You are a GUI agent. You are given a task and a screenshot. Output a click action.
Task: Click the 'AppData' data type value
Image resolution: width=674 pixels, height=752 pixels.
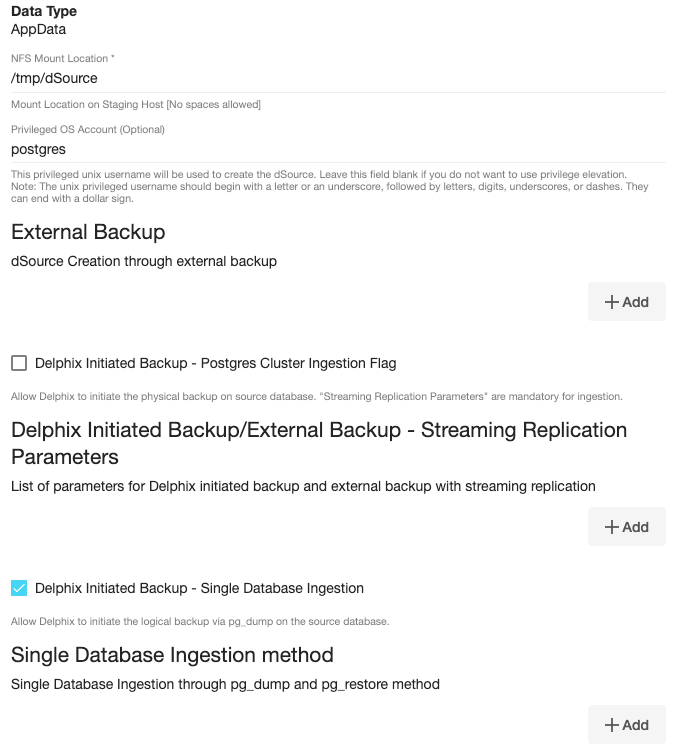click(x=38, y=29)
